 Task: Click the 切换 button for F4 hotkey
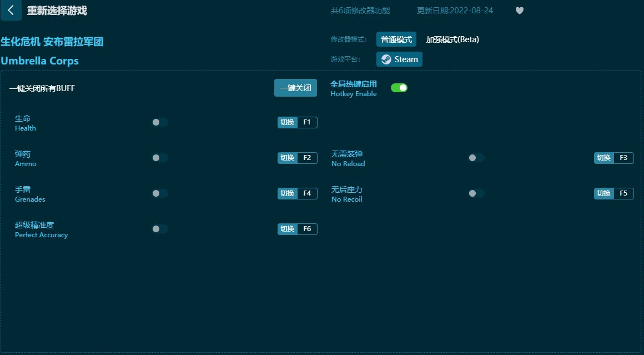pyautogui.click(x=288, y=193)
